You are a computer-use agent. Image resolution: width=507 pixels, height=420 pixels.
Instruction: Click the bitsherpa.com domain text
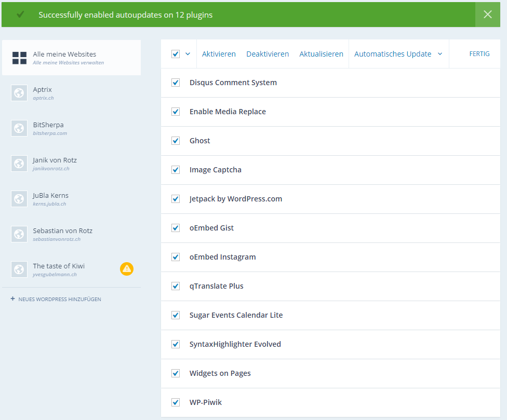[50, 133]
